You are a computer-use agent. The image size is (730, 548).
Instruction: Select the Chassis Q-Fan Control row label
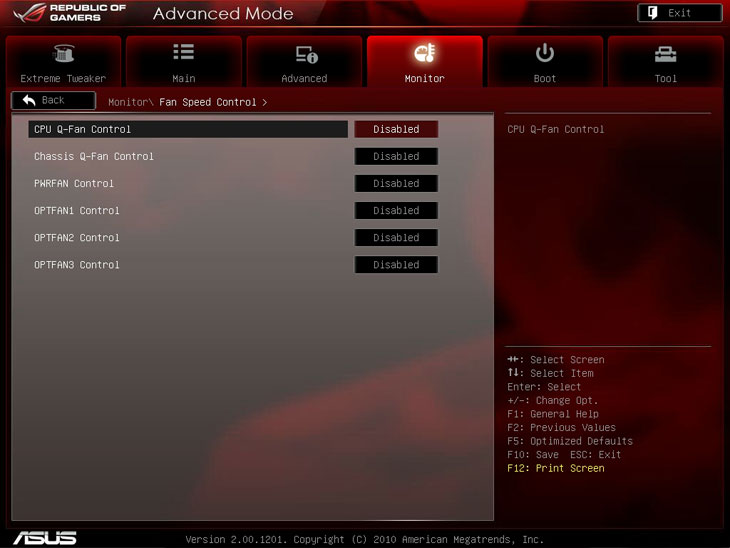point(93,156)
